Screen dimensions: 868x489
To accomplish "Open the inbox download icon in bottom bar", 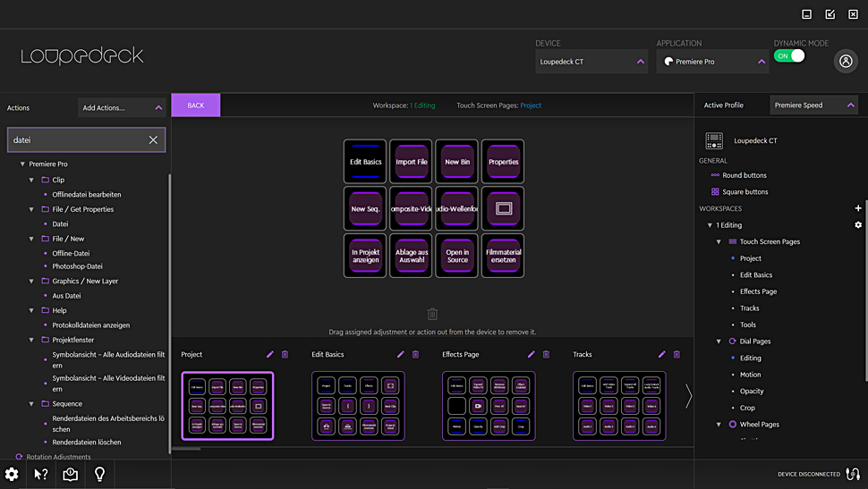I will point(71,474).
